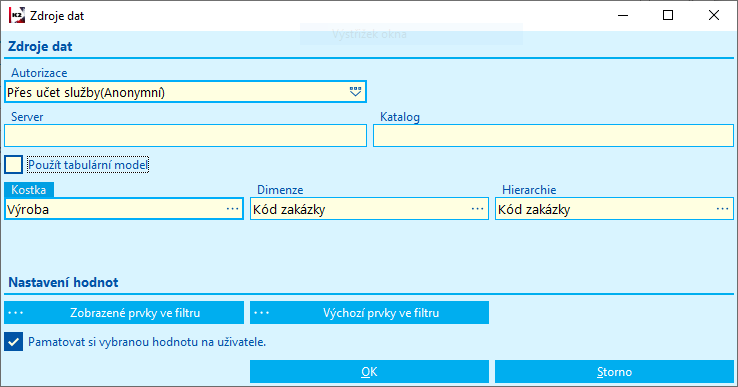Cancel with the Storno button
Viewport: 738px width, 387px height.
614,372
